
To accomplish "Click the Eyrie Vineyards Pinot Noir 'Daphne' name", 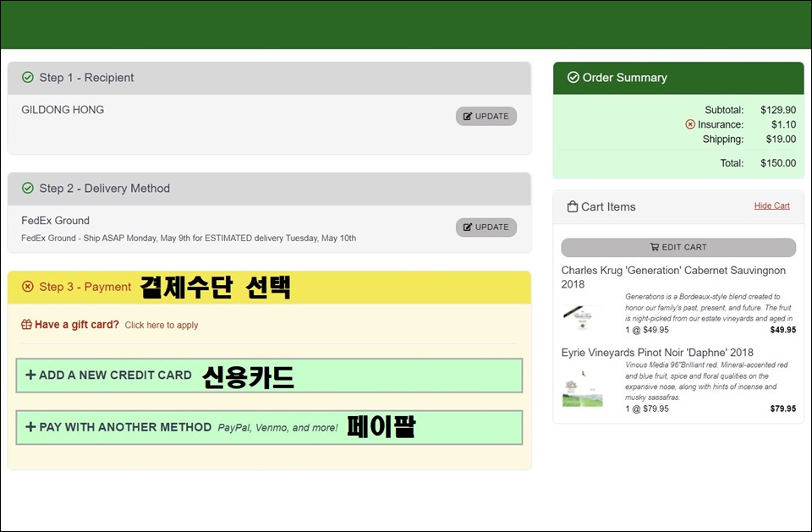I will tap(657, 353).
